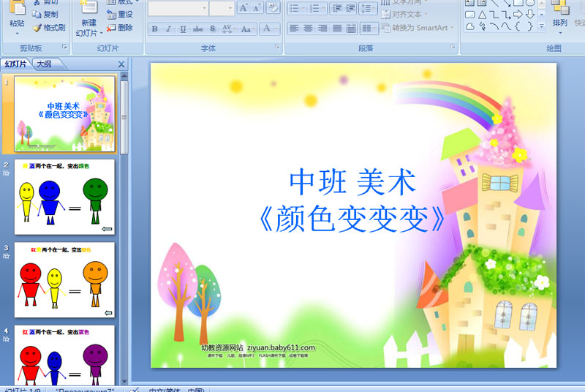Viewport: 585px width, 392px height.
Task: Select the down arrow shape
Action: pyautogui.click(x=530, y=15)
